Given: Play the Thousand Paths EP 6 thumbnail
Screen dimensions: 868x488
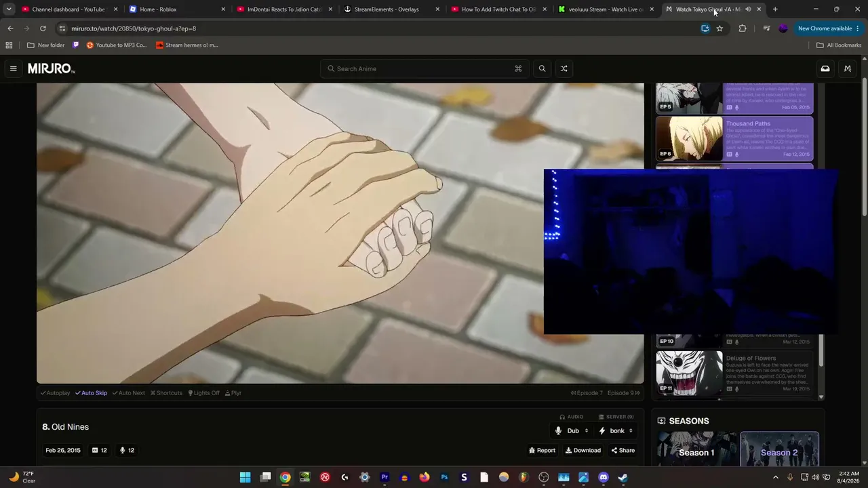Looking at the screenshot, I should [689, 139].
